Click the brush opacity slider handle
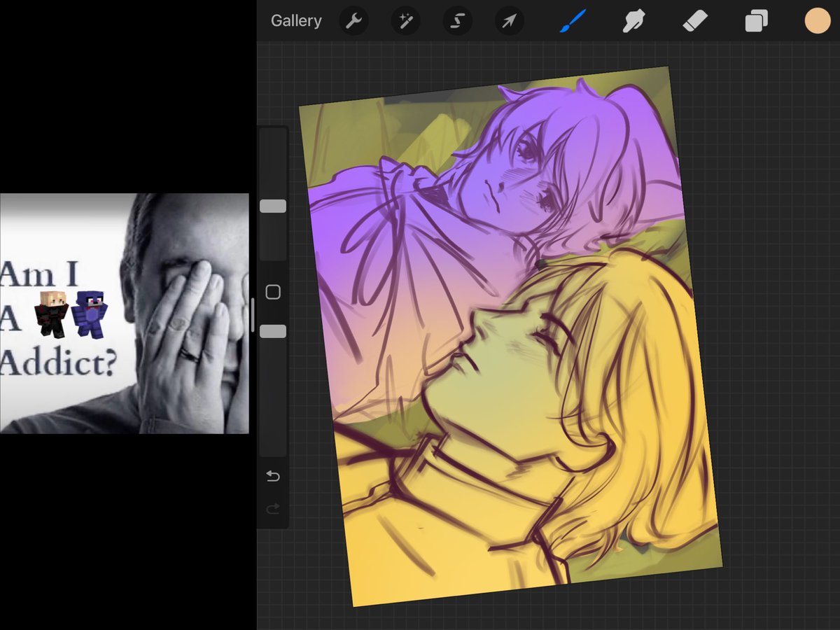 coord(273,331)
